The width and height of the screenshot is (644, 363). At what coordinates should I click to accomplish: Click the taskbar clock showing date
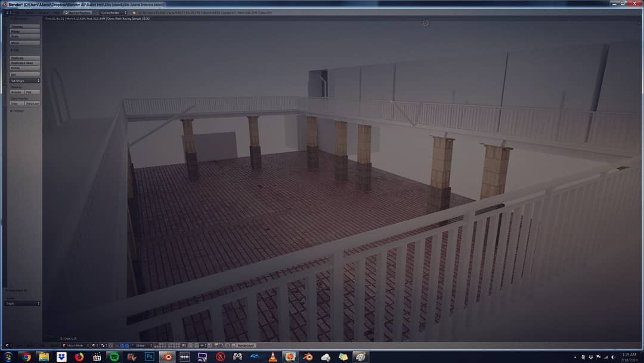click(x=629, y=357)
